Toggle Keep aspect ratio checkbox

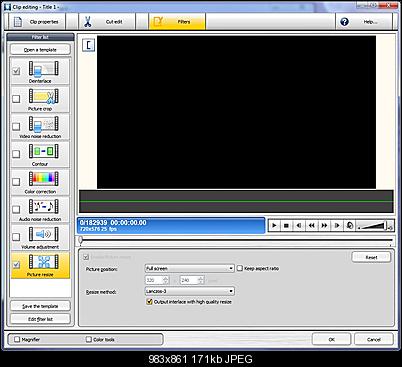pos(240,268)
